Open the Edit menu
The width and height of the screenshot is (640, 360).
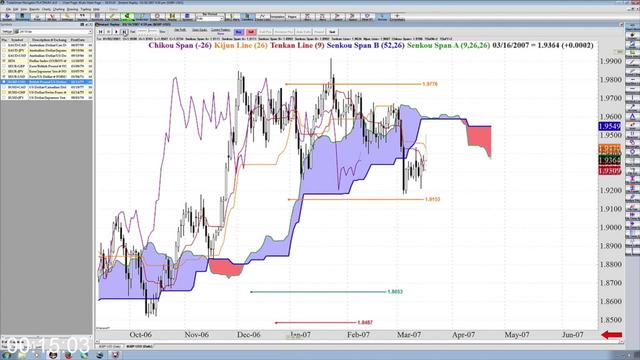(16, 9)
